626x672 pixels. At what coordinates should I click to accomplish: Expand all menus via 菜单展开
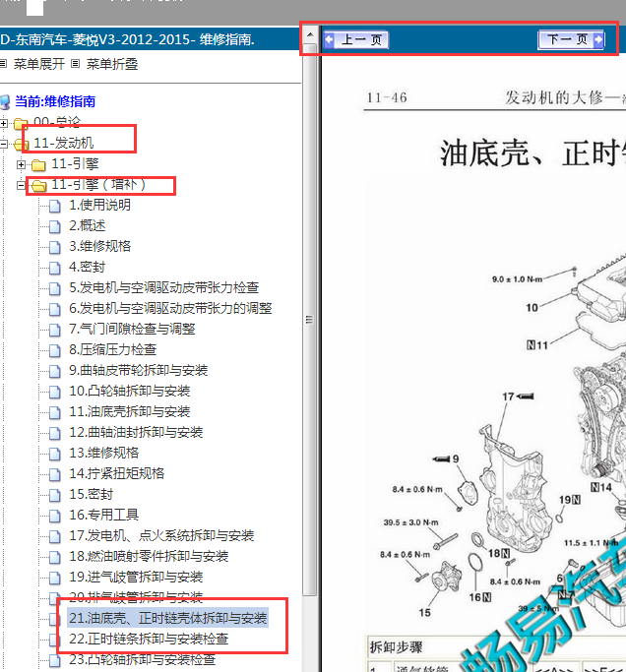[x=39, y=64]
